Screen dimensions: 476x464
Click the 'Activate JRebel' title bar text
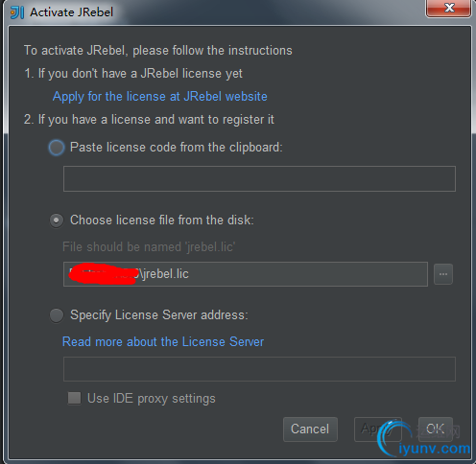72,12
